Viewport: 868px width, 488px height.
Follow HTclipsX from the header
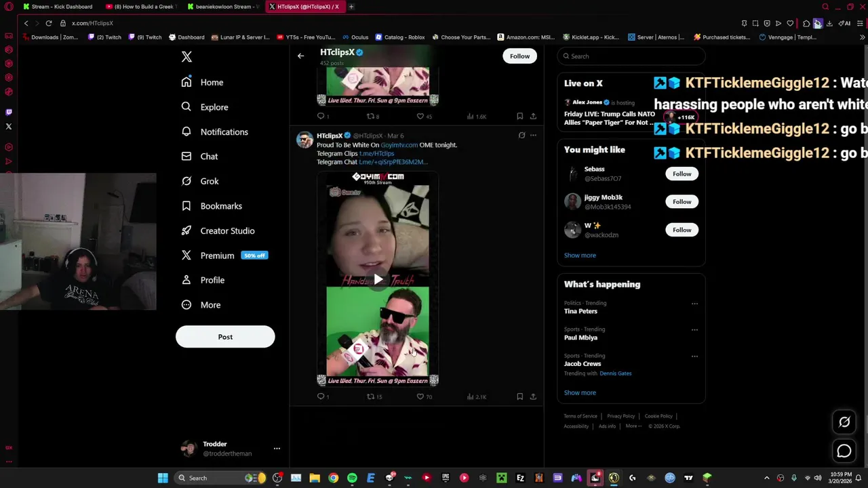pos(519,56)
